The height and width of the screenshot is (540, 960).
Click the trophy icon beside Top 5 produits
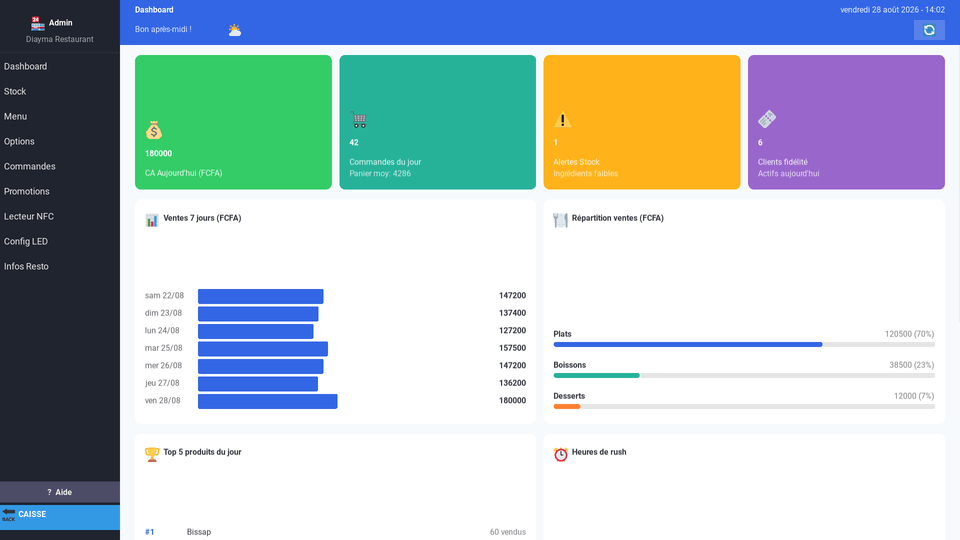[x=152, y=454]
